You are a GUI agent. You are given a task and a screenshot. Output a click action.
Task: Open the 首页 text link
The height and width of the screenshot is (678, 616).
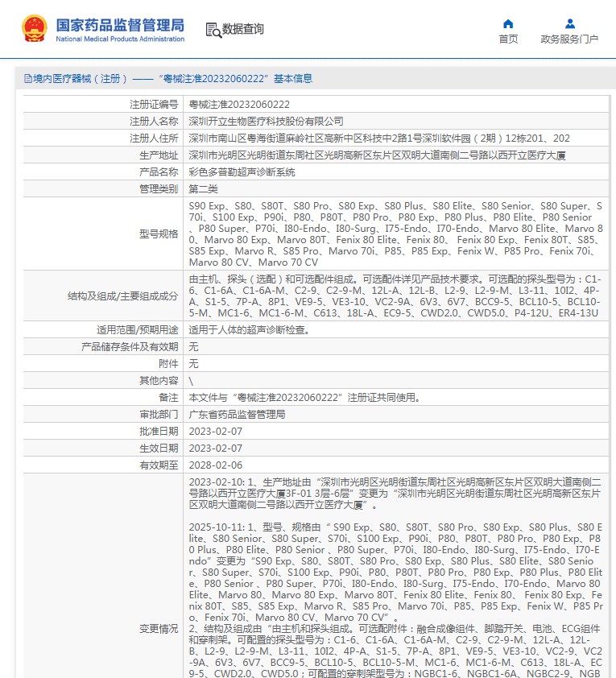click(508, 39)
